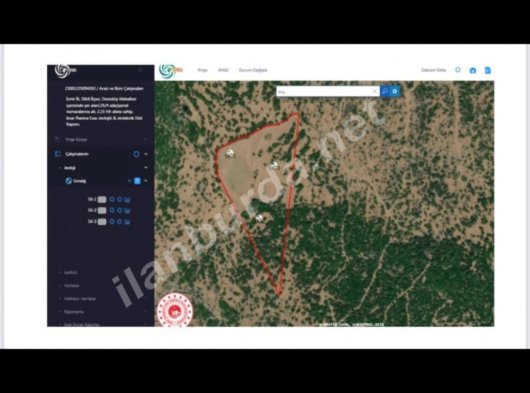Collapse the Sondaj item chevron
This screenshot has width=530, height=393.
[146, 181]
